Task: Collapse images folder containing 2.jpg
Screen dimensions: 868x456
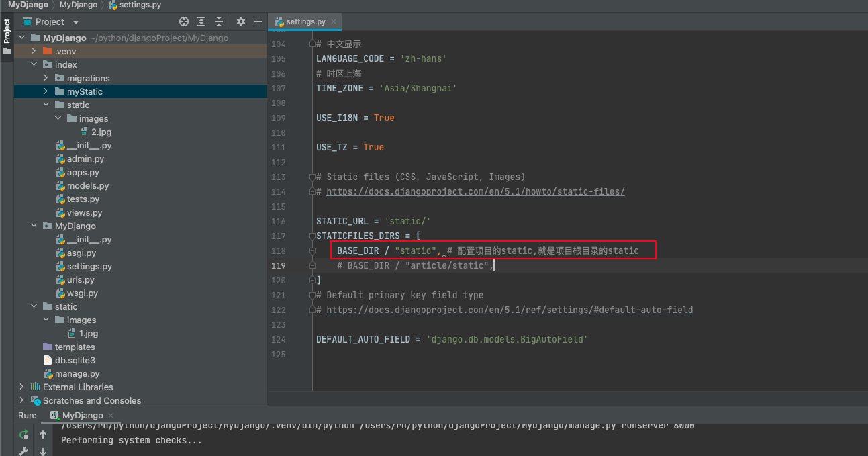Action: 58,118
